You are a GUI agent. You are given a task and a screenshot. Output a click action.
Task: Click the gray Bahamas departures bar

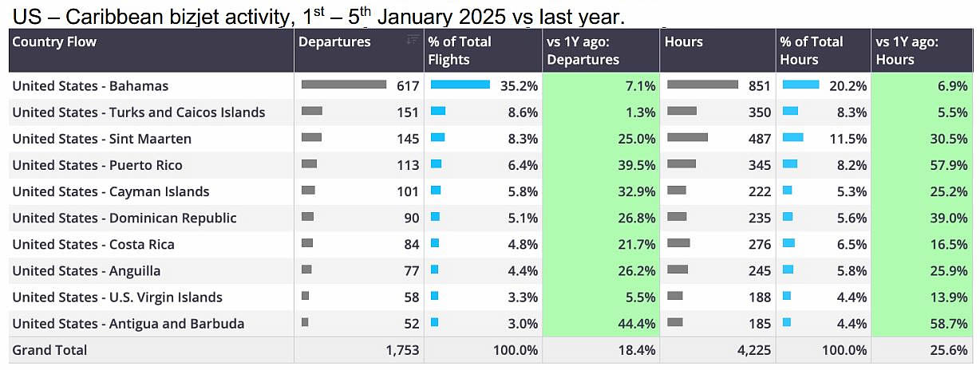[344, 85]
